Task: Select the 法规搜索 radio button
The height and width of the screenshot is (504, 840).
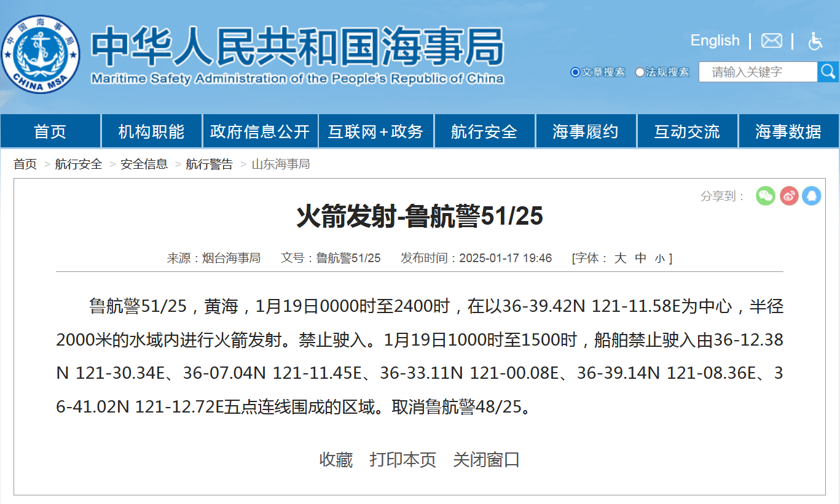Action: [640, 72]
